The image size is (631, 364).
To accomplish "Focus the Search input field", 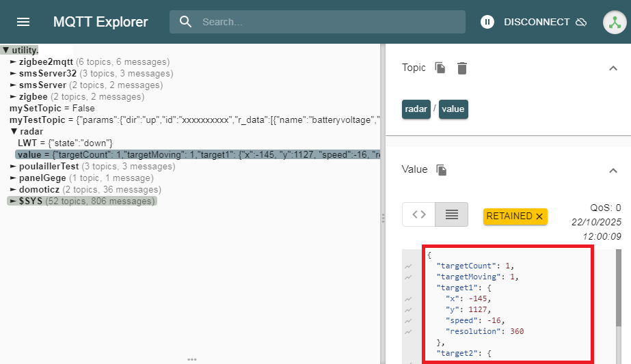I will click(328, 22).
